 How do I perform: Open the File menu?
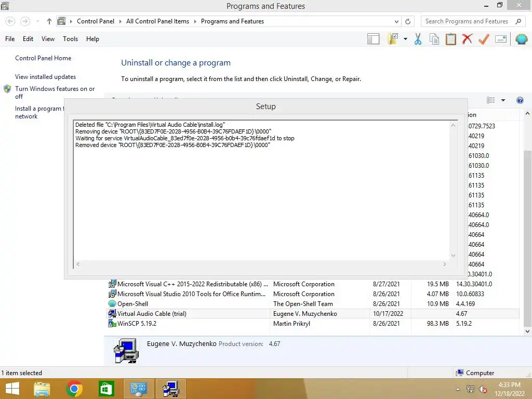(x=10, y=39)
